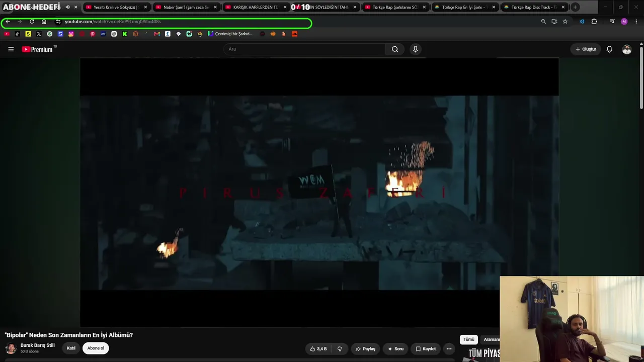
Task: Like the video with 3,4 B likes
Action: (x=318, y=349)
